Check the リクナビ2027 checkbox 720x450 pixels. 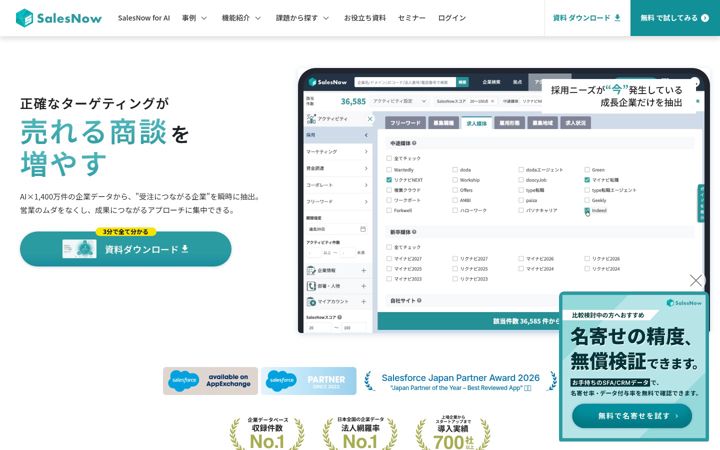coord(455,259)
